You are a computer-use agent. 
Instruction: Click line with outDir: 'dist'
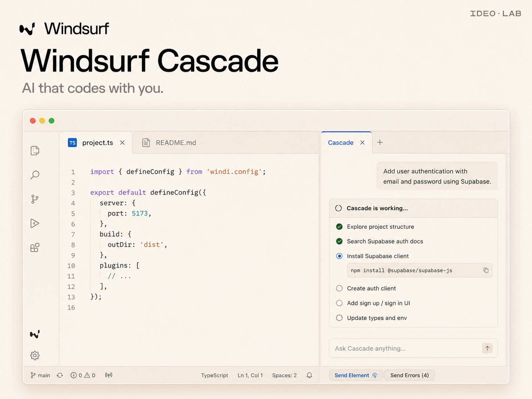click(x=137, y=245)
